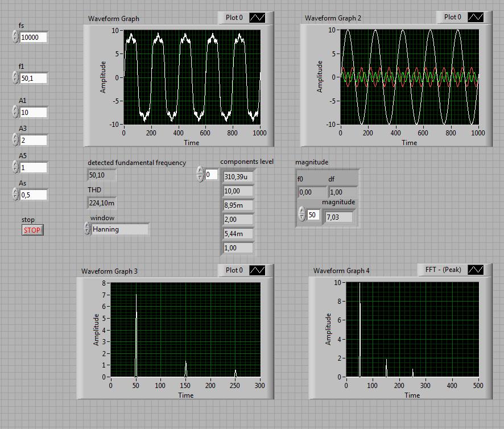Click magnitude array index stepper arrows
The height and width of the screenshot is (429, 504).
(301, 214)
